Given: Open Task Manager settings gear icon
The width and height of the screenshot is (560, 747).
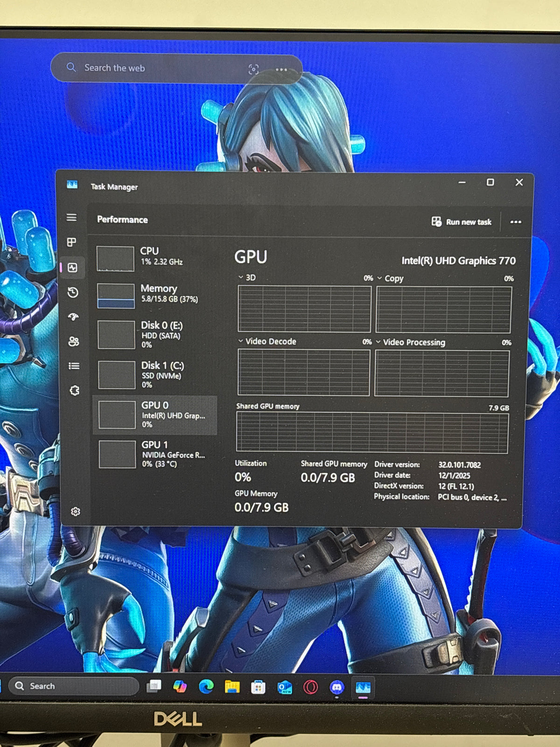Looking at the screenshot, I should (75, 512).
